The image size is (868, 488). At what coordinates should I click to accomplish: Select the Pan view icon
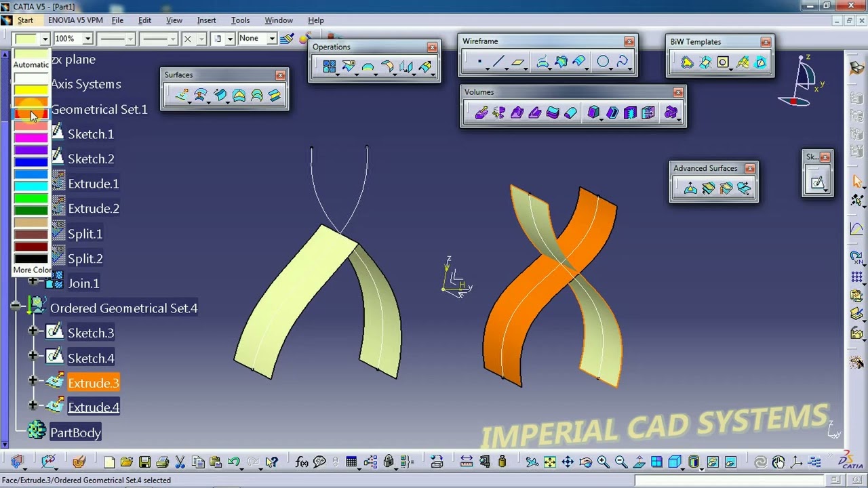[x=568, y=462]
